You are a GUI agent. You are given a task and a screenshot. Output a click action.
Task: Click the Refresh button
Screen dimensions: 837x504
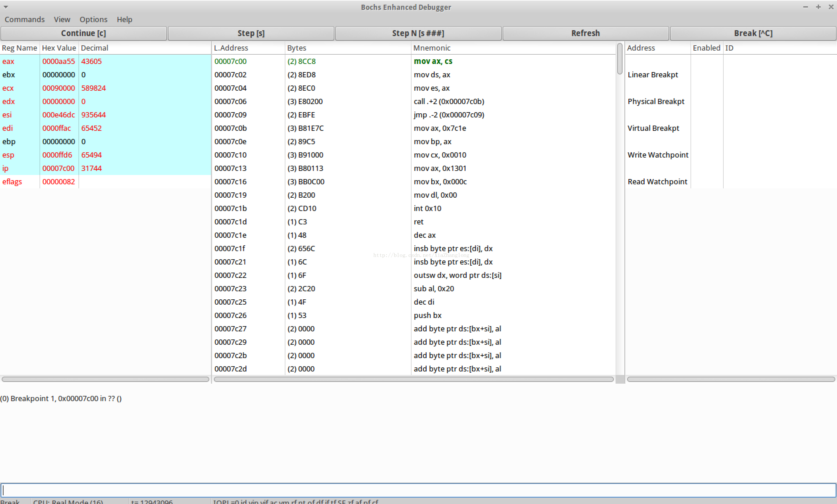point(586,33)
